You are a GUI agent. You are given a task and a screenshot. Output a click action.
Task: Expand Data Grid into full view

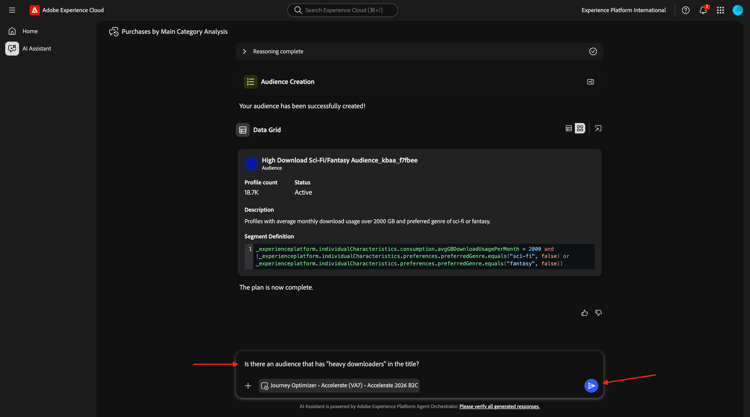tap(598, 128)
